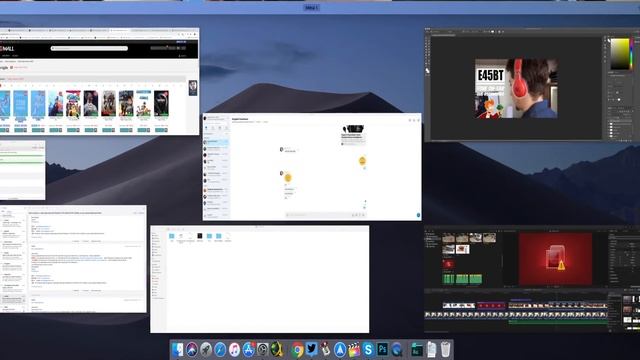Open Photoshop Ps icon in the Dock
This screenshot has height=360, width=640.
pyautogui.click(x=382, y=350)
